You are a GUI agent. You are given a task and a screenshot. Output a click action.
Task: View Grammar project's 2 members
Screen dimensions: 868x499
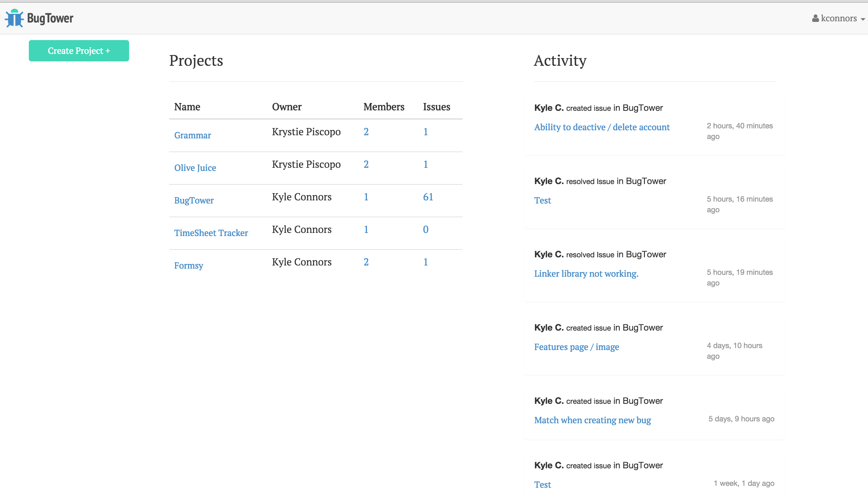[x=366, y=131]
